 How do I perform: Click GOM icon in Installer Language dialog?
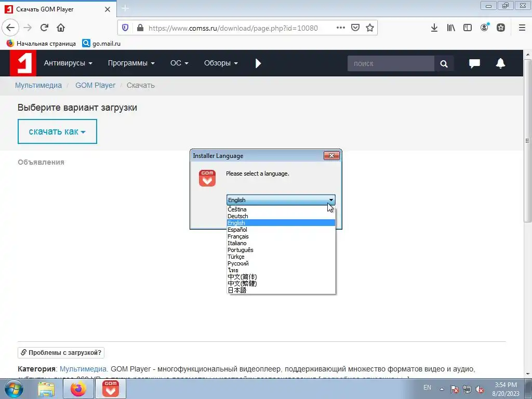click(207, 178)
